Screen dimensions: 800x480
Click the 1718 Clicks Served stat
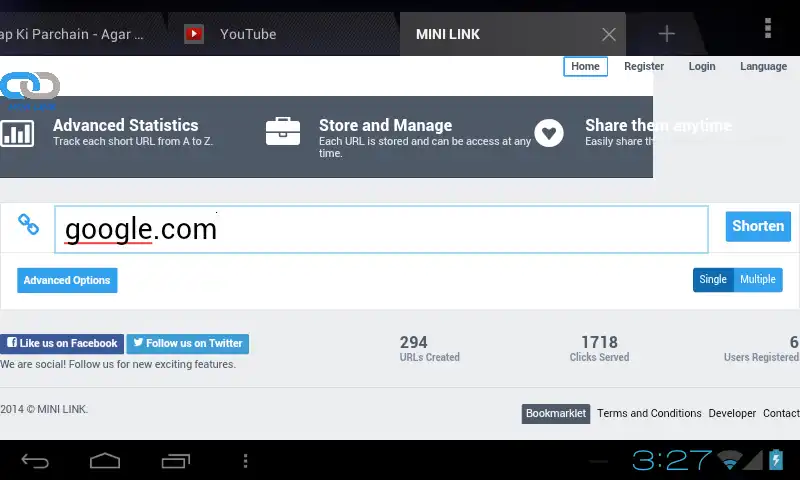click(599, 348)
